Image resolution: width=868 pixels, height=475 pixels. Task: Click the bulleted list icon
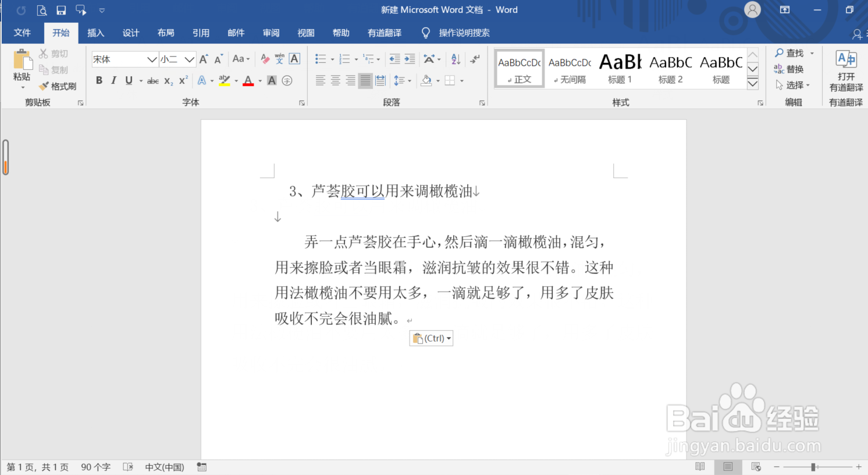click(321, 59)
